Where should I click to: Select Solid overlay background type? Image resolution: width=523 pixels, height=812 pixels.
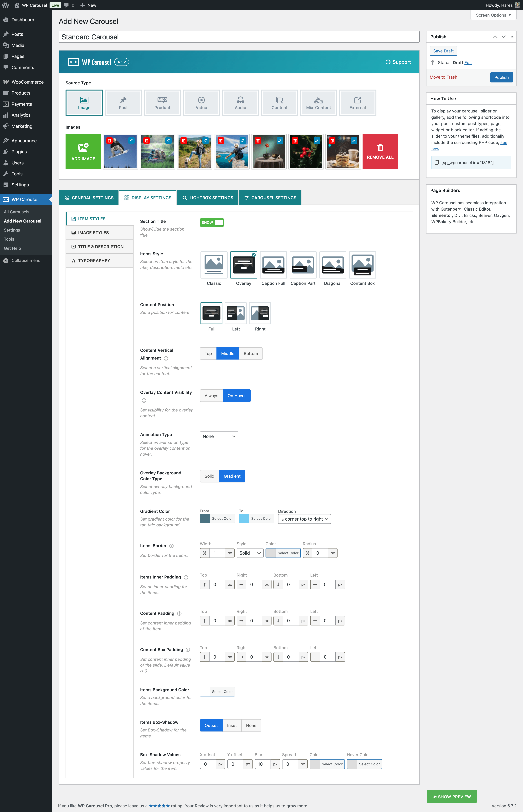click(209, 476)
